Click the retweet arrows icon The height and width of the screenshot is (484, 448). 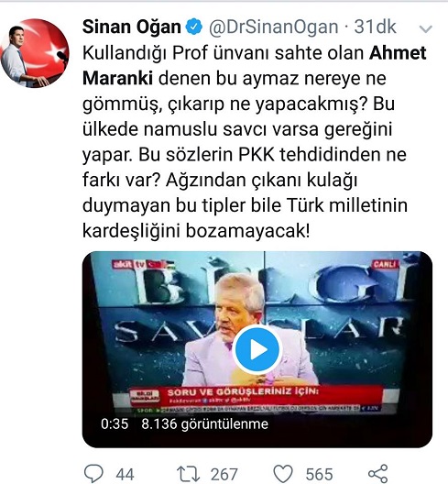pos(188,474)
